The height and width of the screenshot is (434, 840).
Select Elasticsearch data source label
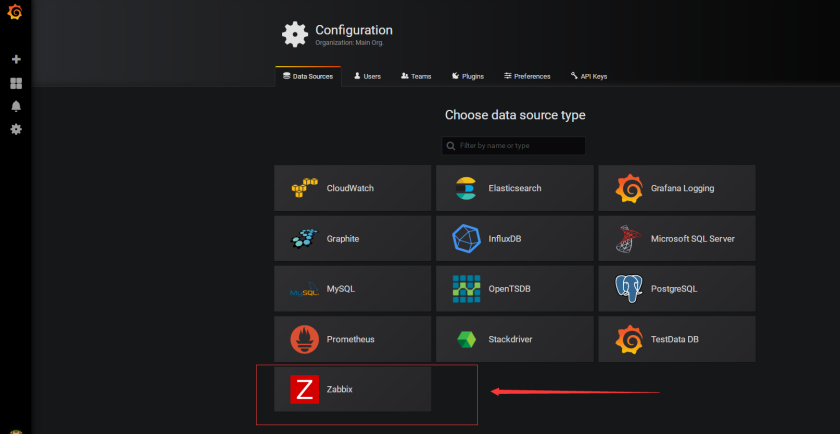(515, 188)
